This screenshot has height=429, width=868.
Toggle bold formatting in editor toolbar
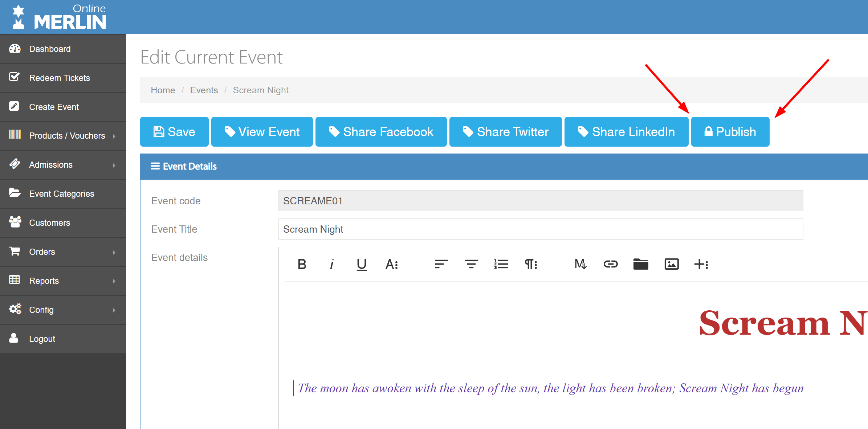pos(302,264)
